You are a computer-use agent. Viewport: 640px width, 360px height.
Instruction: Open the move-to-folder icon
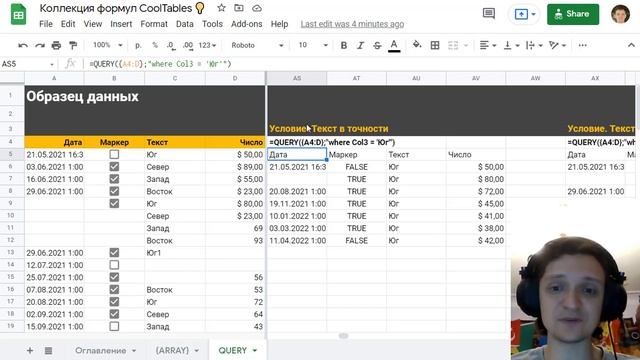(x=239, y=8)
